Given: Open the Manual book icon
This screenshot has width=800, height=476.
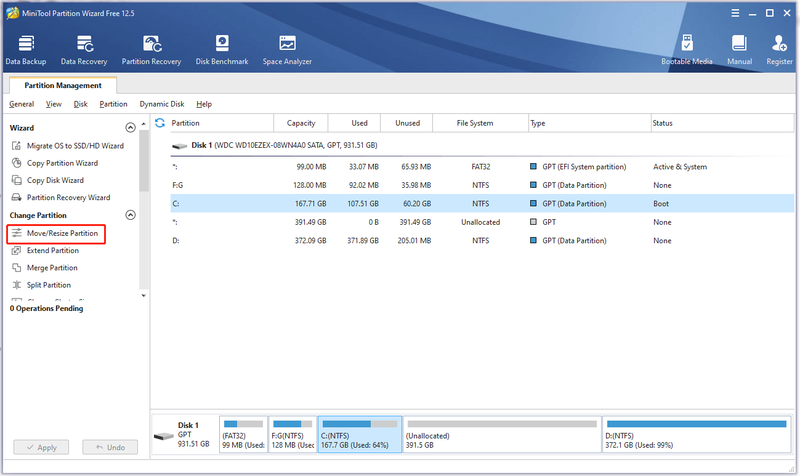Looking at the screenshot, I should pyautogui.click(x=739, y=50).
